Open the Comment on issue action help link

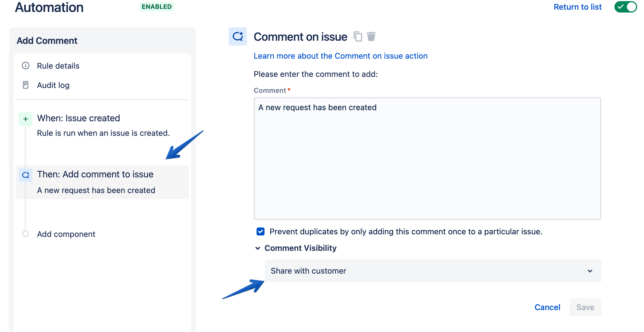pyautogui.click(x=340, y=56)
